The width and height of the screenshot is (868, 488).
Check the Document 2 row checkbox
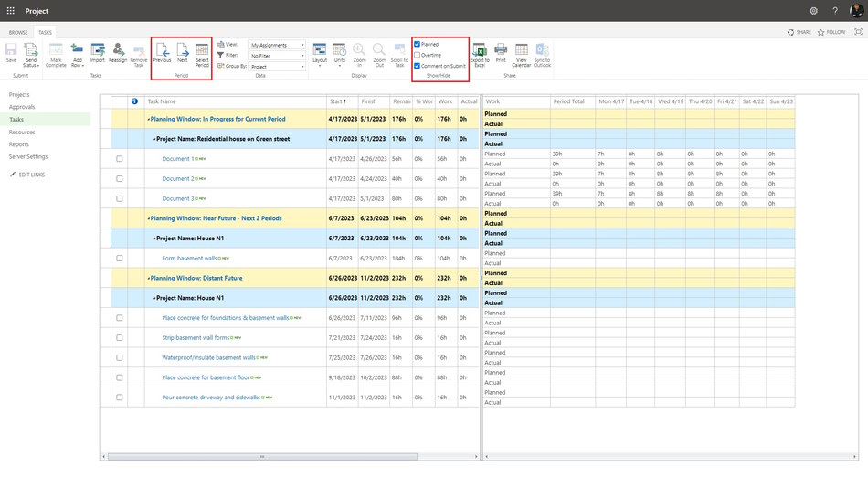(119, 179)
